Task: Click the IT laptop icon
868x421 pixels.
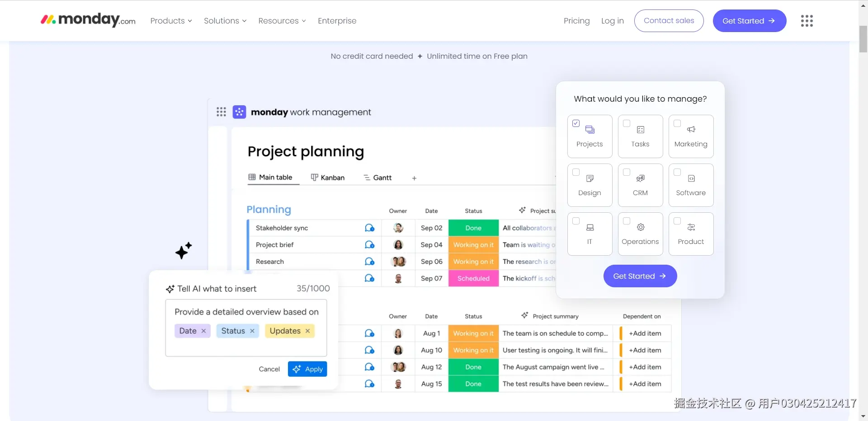Action: [x=590, y=227]
